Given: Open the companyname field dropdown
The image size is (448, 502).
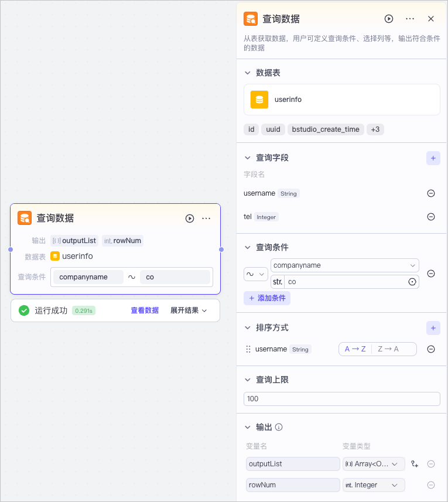Looking at the screenshot, I should pos(345,265).
